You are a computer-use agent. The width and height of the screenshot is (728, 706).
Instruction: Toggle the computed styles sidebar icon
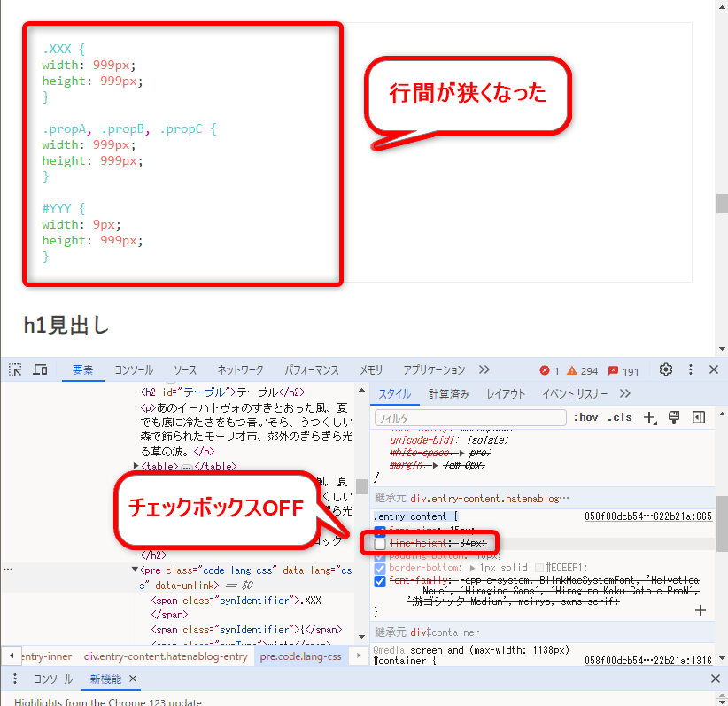pyautogui.click(x=699, y=417)
